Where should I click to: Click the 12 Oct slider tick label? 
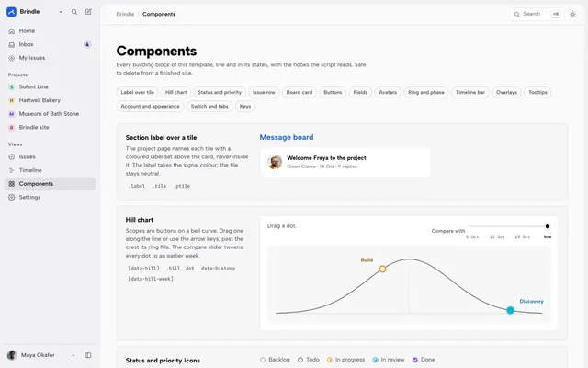point(497,237)
